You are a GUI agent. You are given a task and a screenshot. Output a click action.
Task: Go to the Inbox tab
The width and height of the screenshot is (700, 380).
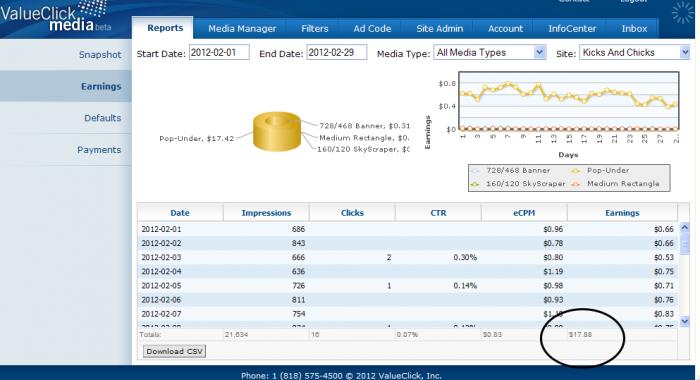(x=634, y=29)
